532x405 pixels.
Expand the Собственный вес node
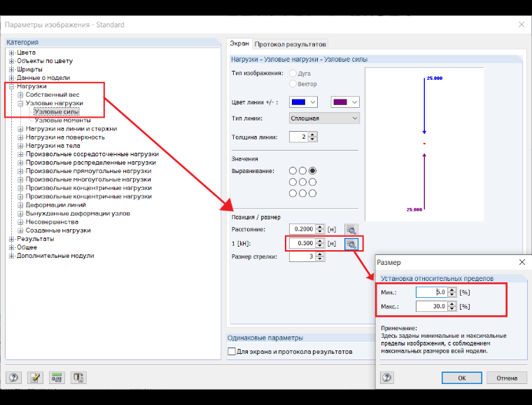20,95
